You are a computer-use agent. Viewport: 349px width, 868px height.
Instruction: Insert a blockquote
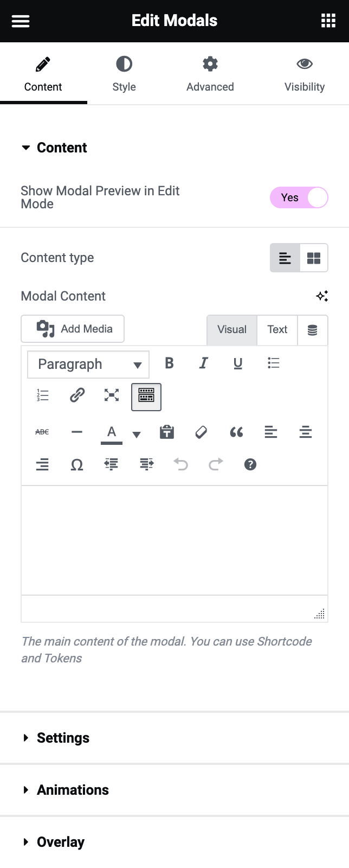[x=236, y=432]
